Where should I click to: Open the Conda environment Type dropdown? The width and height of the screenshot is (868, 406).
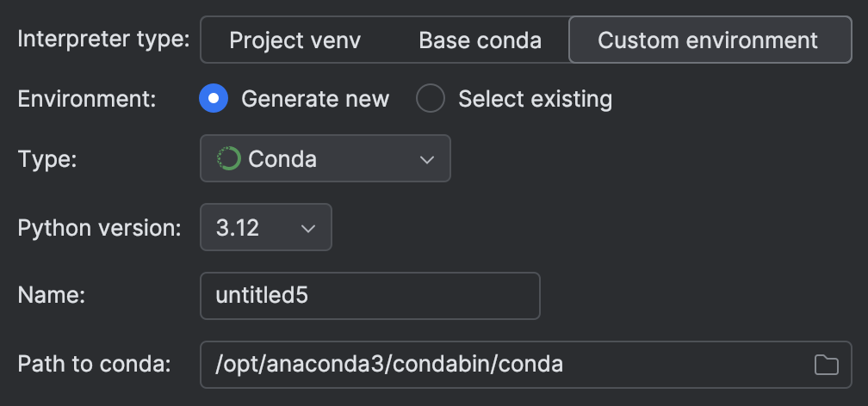pyautogui.click(x=325, y=158)
